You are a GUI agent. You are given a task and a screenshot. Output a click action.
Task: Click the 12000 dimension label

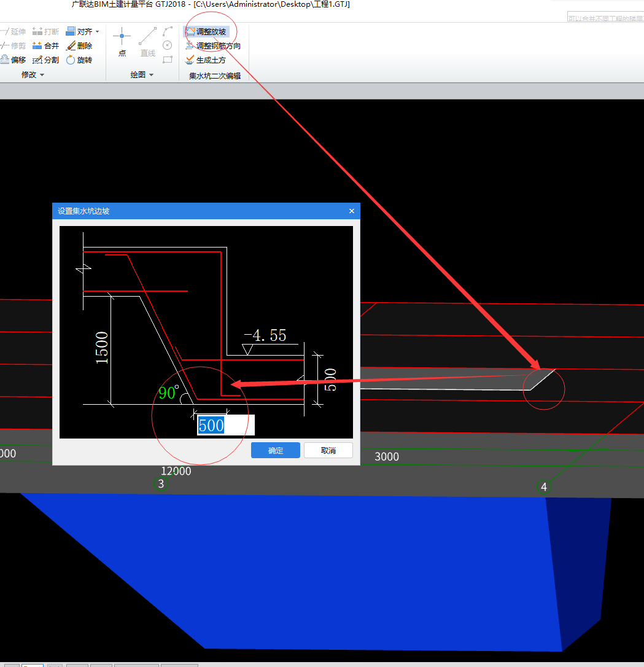176,471
